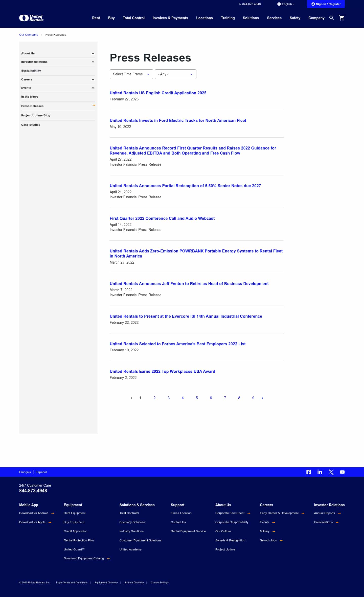The width and height of the screenshot is (364, 597).
Task: Open 2022 Top Workplaces USA Award release
Action: (x=162, y=371)
